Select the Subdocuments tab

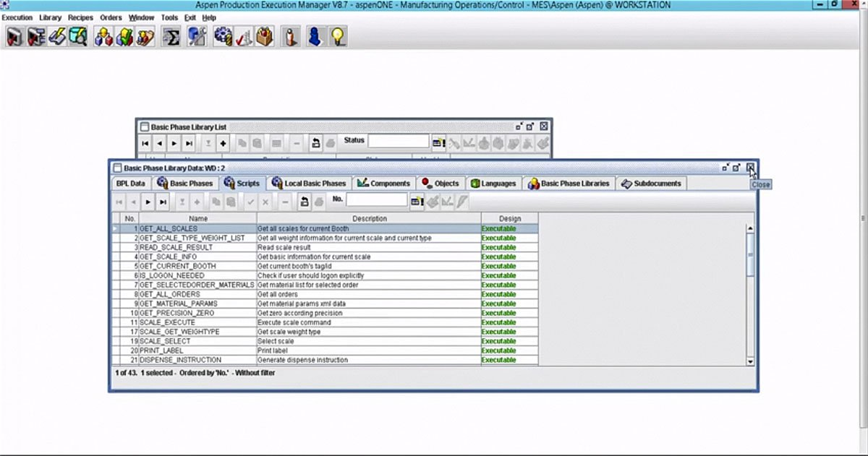pos(651,183)
